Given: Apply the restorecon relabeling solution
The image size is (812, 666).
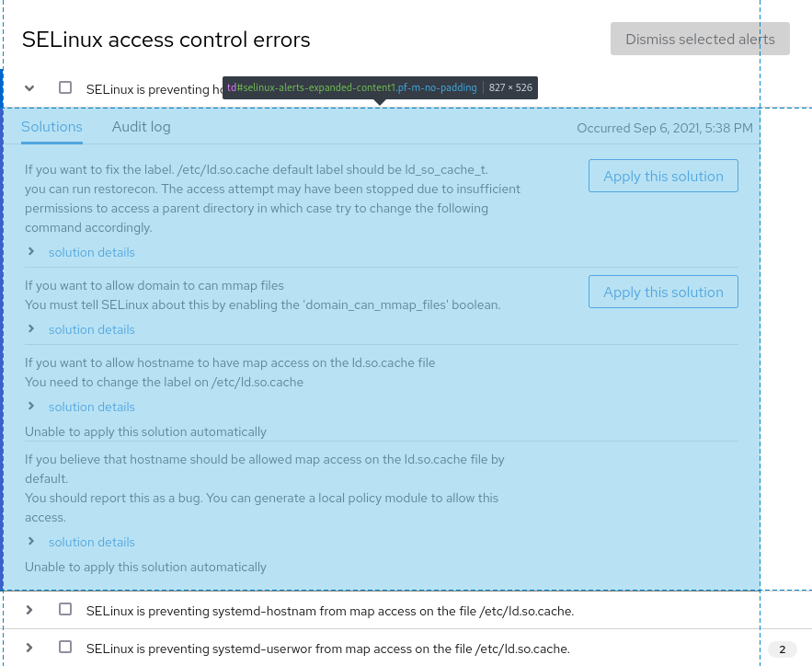Looking at the screenshot, I should tap(663, 175).
